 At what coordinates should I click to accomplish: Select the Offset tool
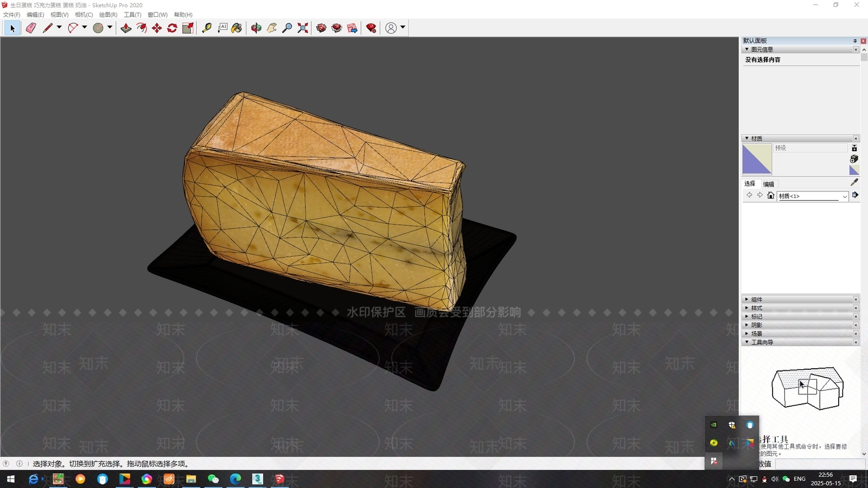pos(142,28)
